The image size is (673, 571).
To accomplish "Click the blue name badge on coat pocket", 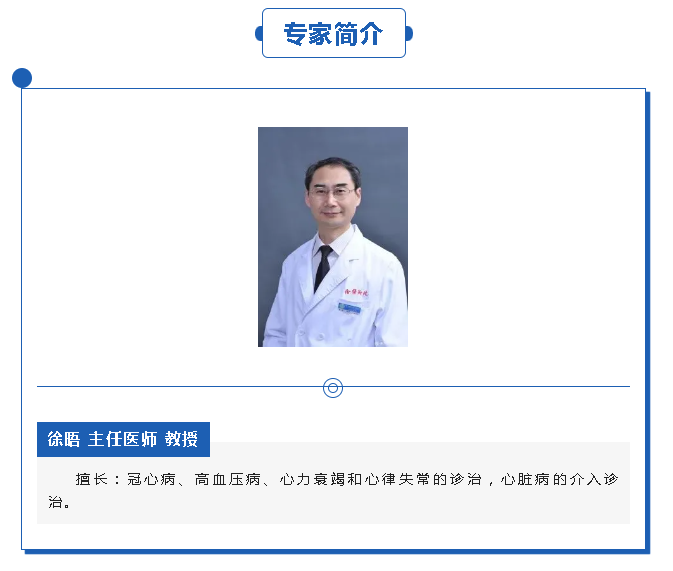I will click(349, 308).
